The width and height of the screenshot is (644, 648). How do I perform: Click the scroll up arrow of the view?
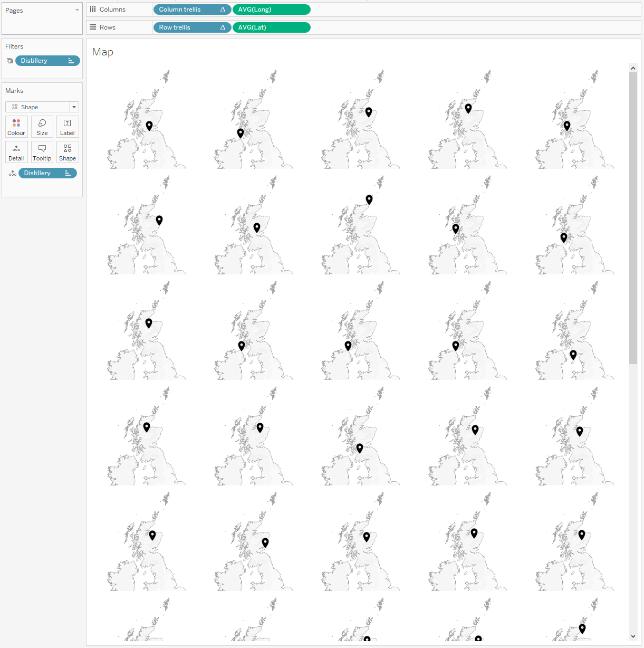tap(633, 68)
